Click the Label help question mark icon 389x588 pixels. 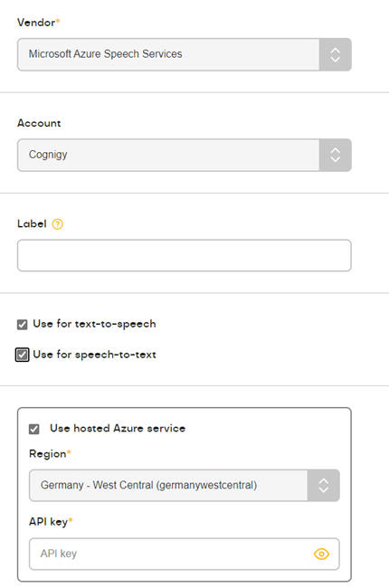point(57,224)
